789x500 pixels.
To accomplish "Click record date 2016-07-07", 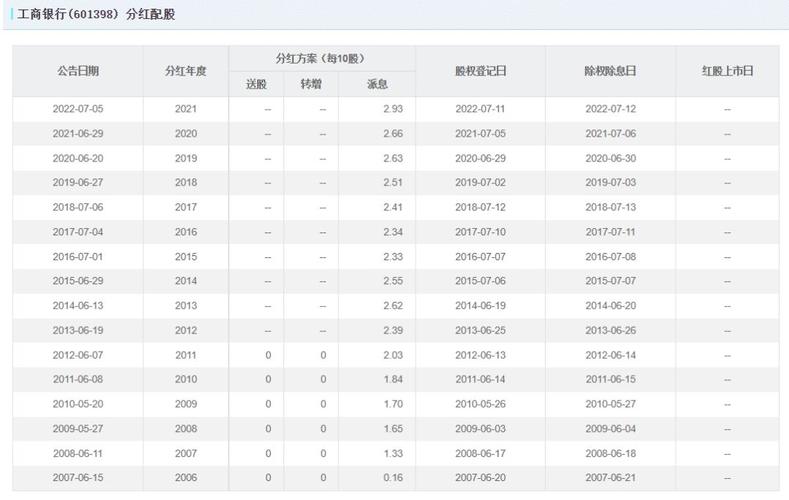I will 481,257.
